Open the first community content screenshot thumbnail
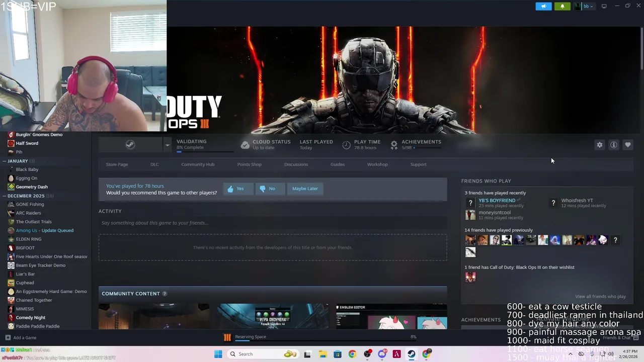This screenshot has width=644, height=362. [154, 316]
